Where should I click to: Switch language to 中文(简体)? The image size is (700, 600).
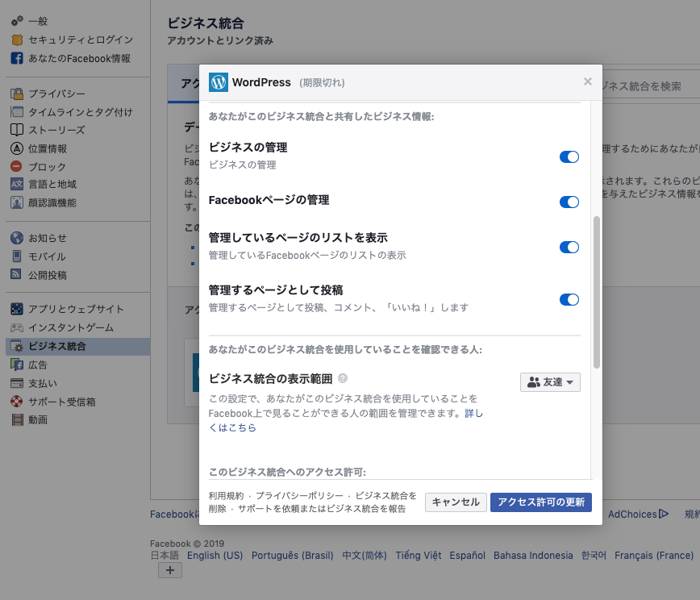point(365,556)
